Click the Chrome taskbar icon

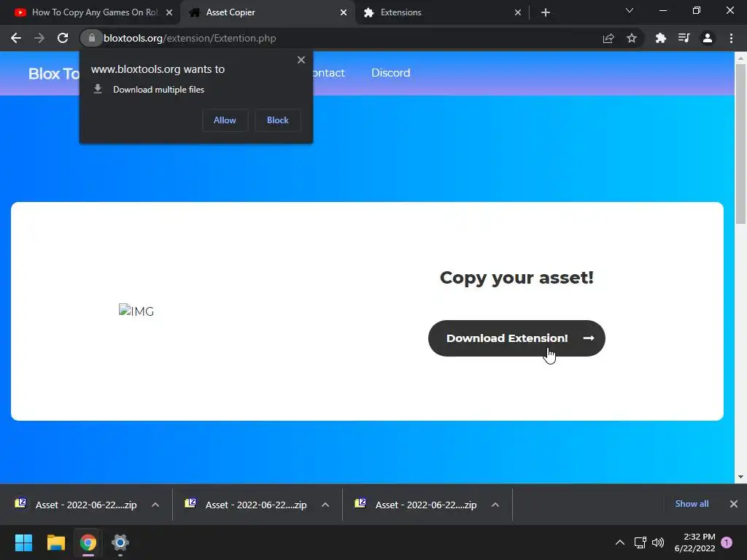[x=88, y=542]
